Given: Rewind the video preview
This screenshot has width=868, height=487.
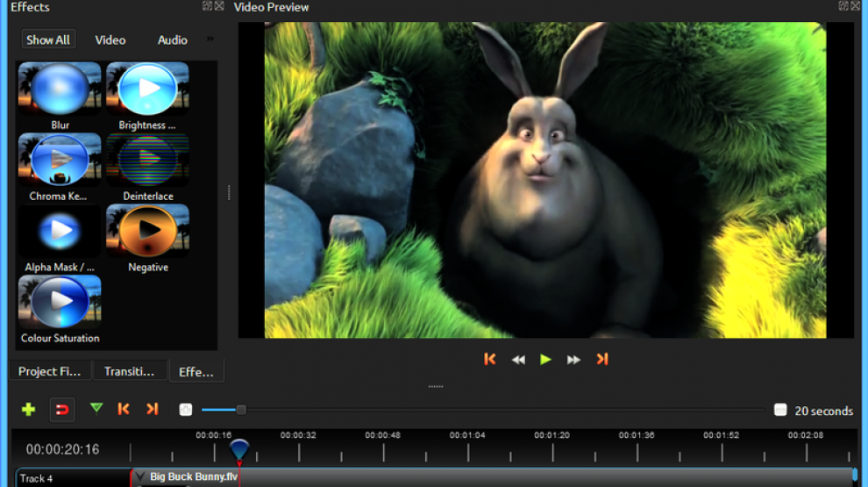Looking at the screenshot, I should coord(518,360).
